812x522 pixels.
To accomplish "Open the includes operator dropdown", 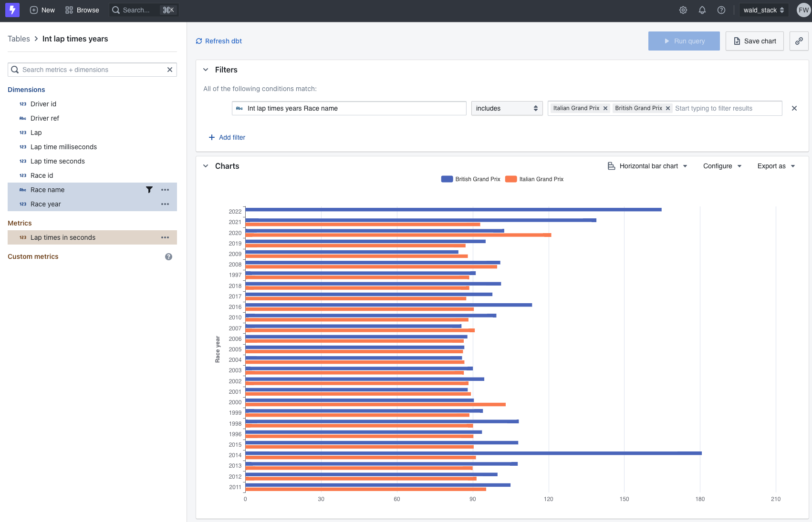I will click(507, 108).
